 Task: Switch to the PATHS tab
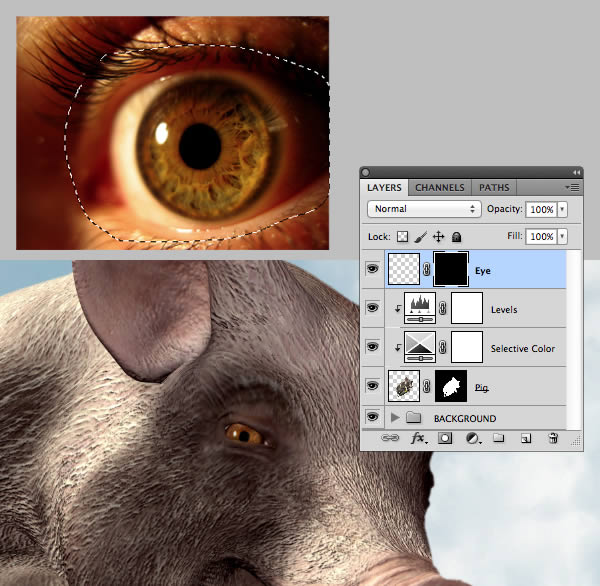pyautogui.click(x=494, y=188)
